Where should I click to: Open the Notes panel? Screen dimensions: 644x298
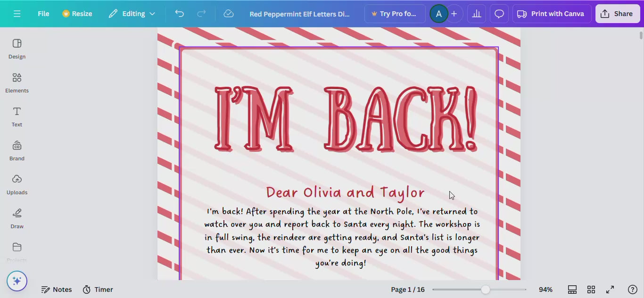coord(57,290)
